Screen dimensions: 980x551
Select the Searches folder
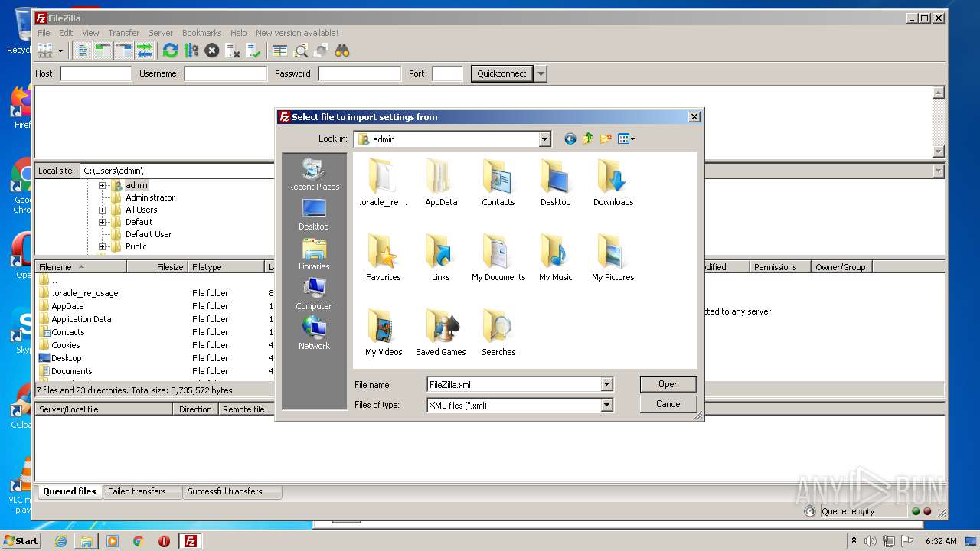click(x=498, y=332)
